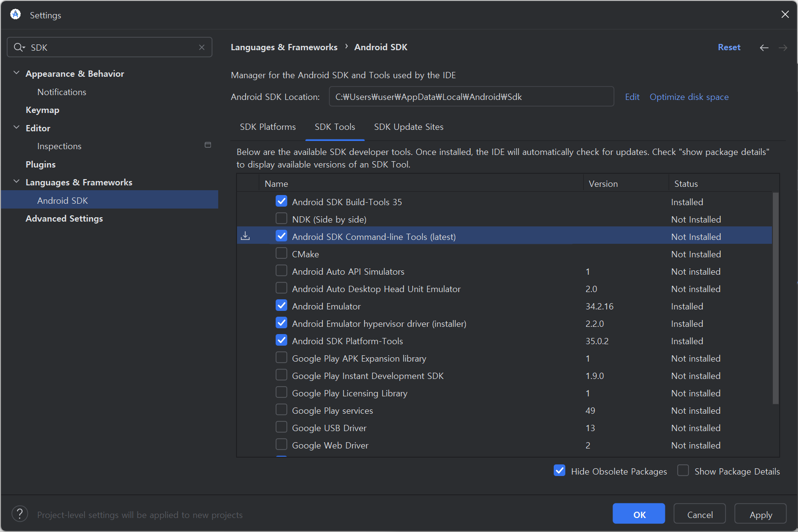Image resolution: width=798 pixels, height=532 pixels.
Task: Check the Google Web Driver box
Action: 281,445
